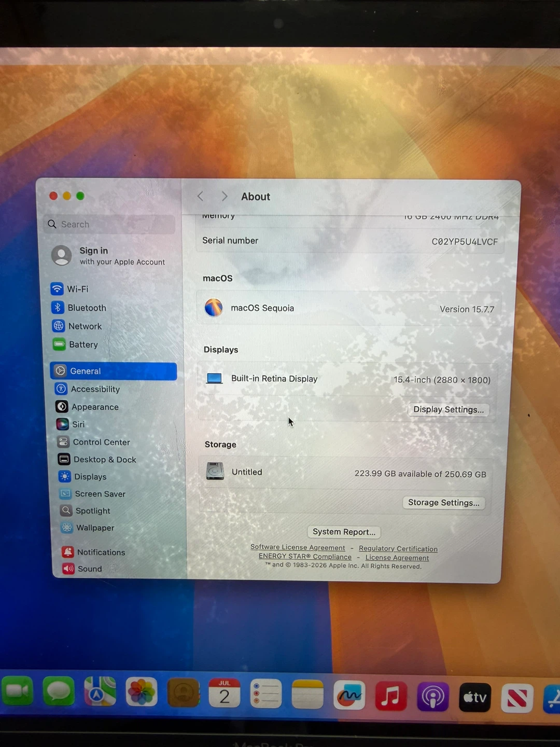
Task: Click the Display Settings... button
Action: pos(449,409)
